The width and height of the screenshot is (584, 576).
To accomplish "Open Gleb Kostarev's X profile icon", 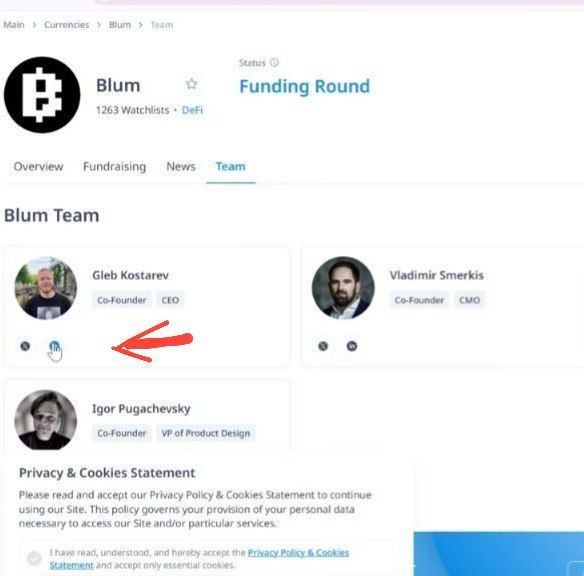I will (25, 346).
